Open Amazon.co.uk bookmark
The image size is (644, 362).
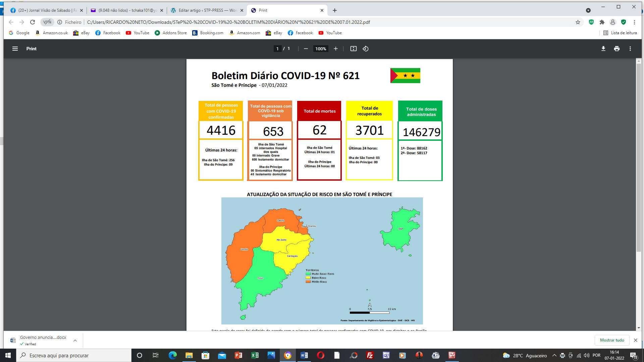51,33
